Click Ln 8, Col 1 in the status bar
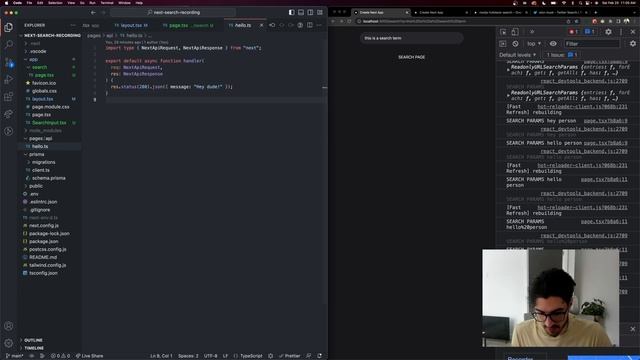Image resolution: width=640 pixels, height=360 pixels. coord(161,356)
